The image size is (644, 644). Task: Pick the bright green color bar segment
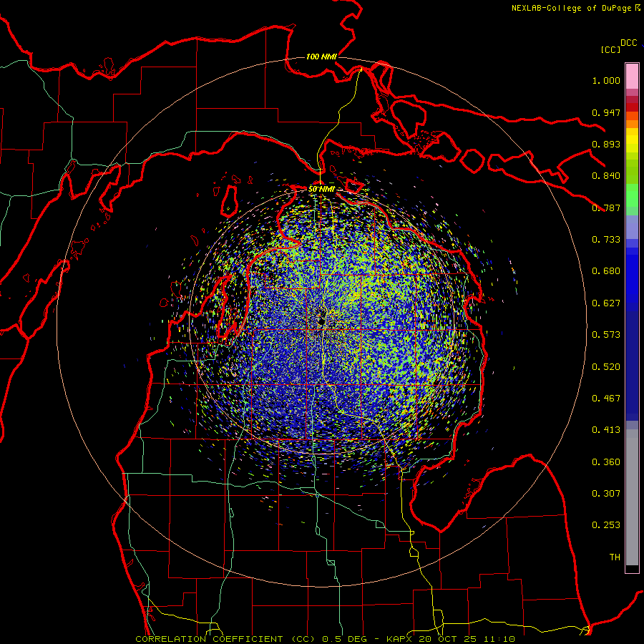632,195
